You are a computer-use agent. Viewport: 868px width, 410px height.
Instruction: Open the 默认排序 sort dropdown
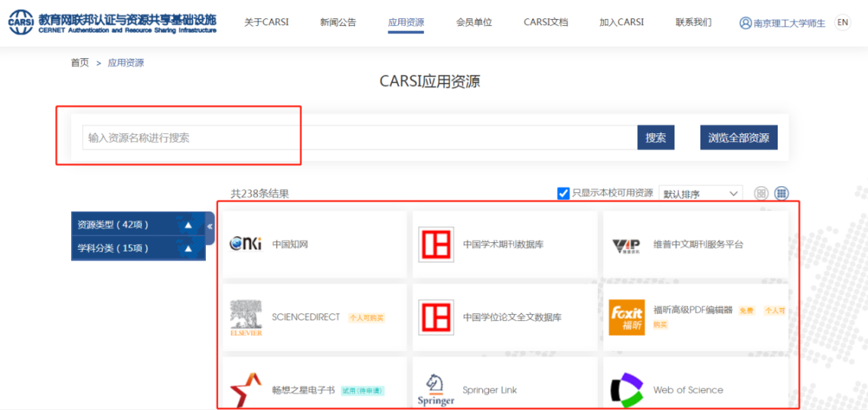[x=700, y=194]
